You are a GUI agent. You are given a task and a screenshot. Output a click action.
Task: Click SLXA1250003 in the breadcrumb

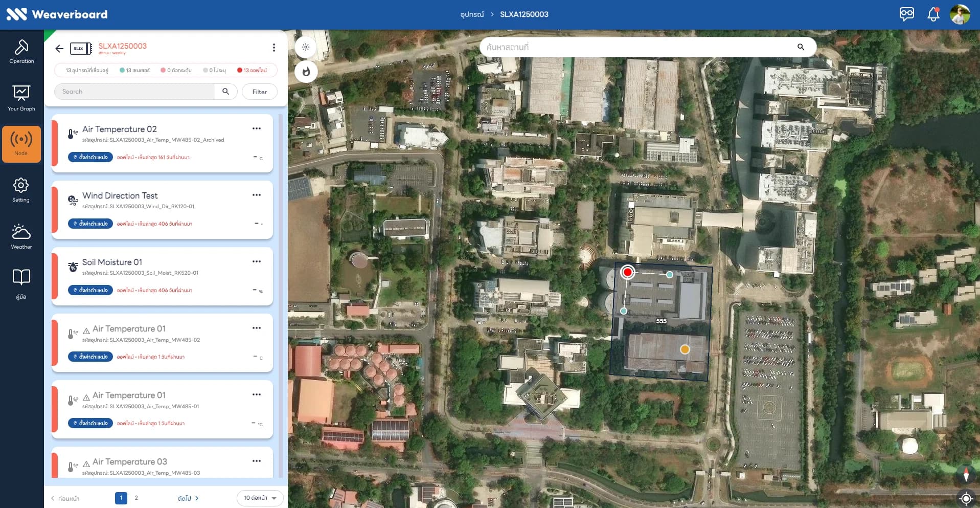point(524,14)
